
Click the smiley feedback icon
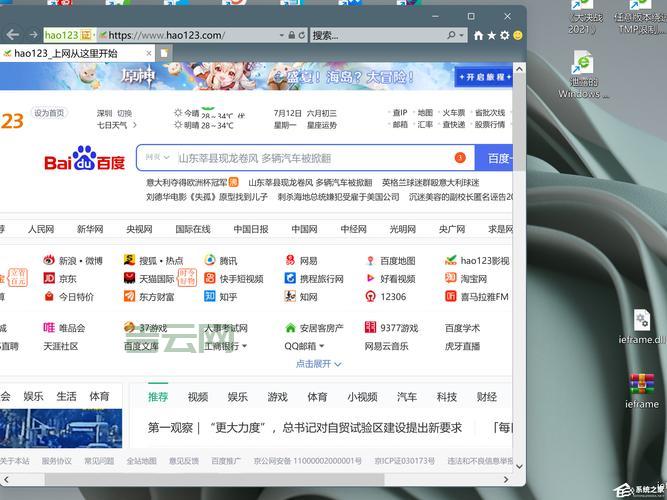coord(518,35)
